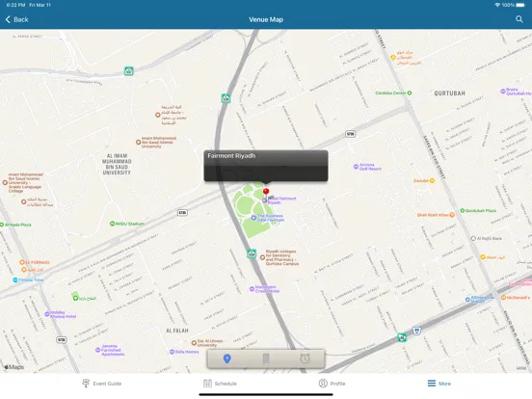The height and width of the screenshot is (399, 532).
Task: Tap the Cordoba Center marker
Action: [410, 93]
